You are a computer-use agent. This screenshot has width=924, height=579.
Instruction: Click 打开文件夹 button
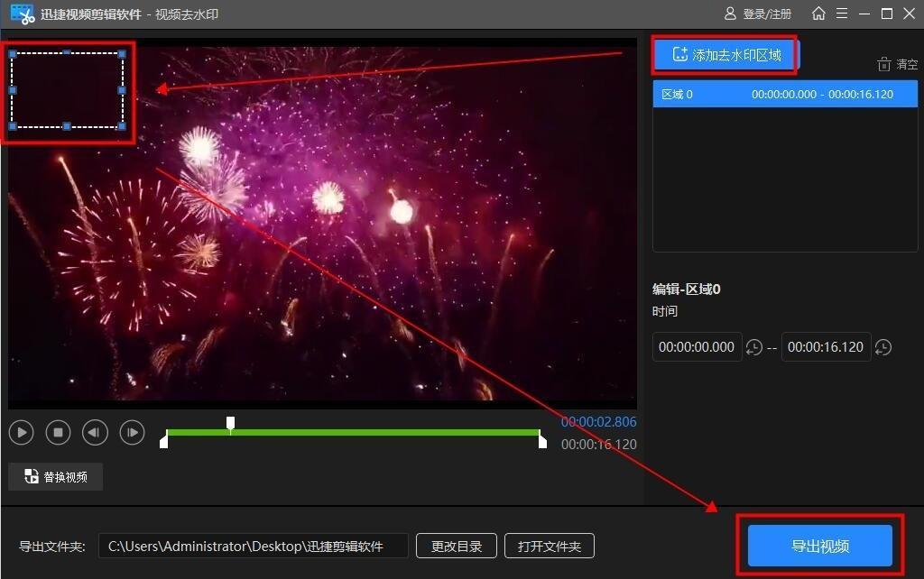[x=550, y=546]
